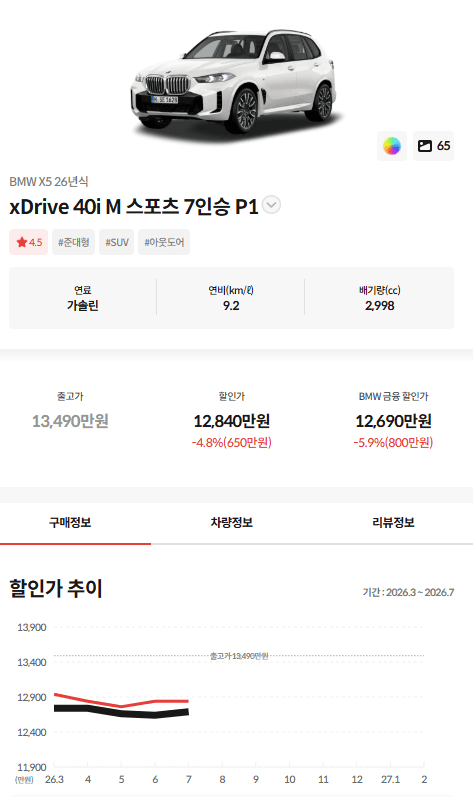This screenshot has width=473, height=797.
Task: Select the #아웃도어 hashtag
Action: (164, 242)
